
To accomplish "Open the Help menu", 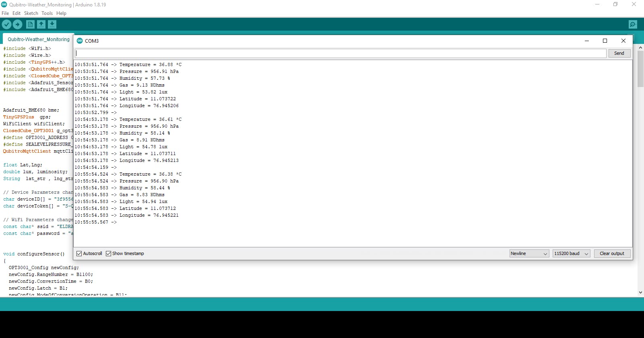I will tap(61, 13).
